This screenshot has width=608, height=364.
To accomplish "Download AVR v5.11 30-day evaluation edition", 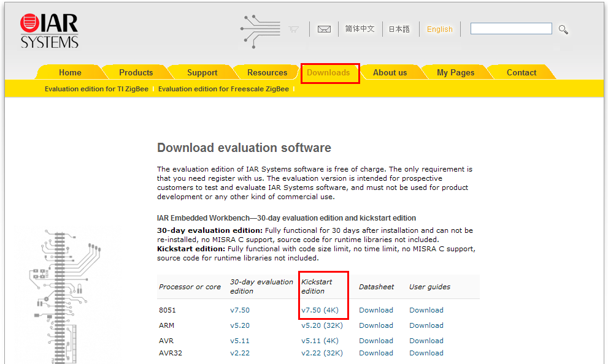I will coord(240,341).
